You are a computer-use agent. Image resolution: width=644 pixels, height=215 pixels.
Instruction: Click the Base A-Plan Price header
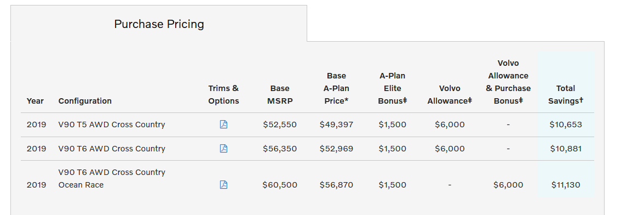pos(336,88)
